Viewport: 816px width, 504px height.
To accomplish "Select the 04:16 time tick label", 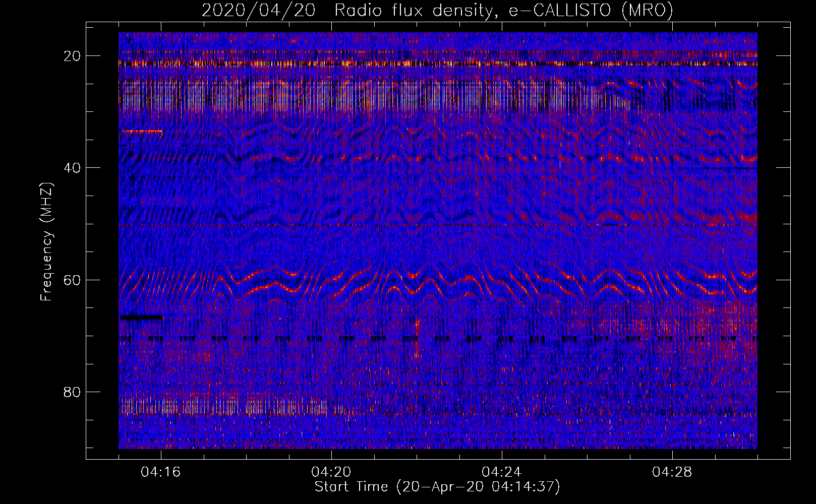I will tap(161, 472).
